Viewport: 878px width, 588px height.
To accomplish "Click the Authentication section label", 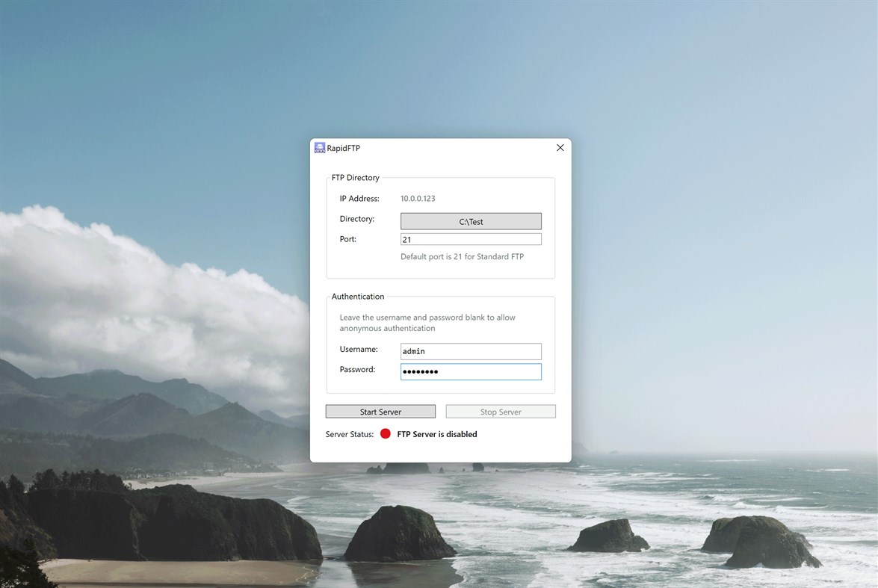I will coord(358,296).
